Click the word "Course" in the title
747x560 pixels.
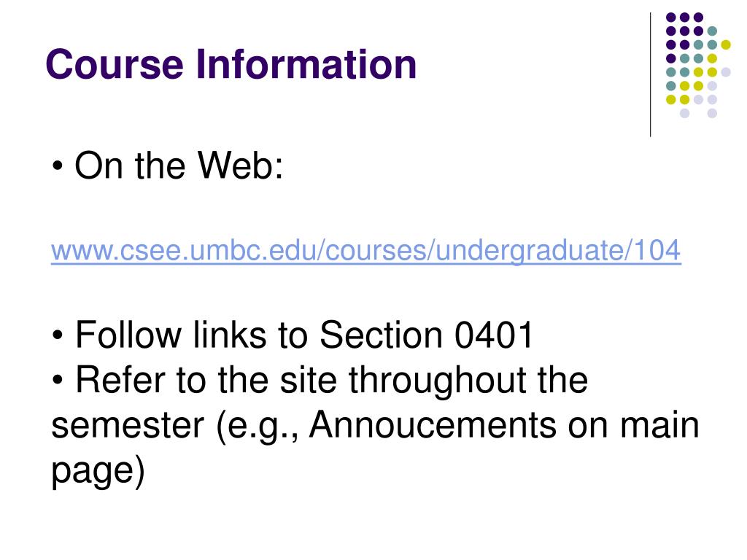115,64
